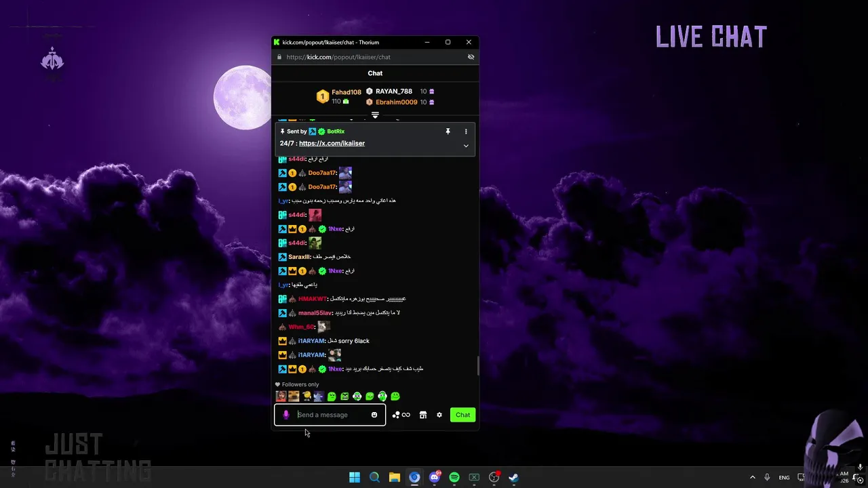Open the Saraxlll username in chat
The width and height of the screenshot is (868, 488).
pos(299,257)
